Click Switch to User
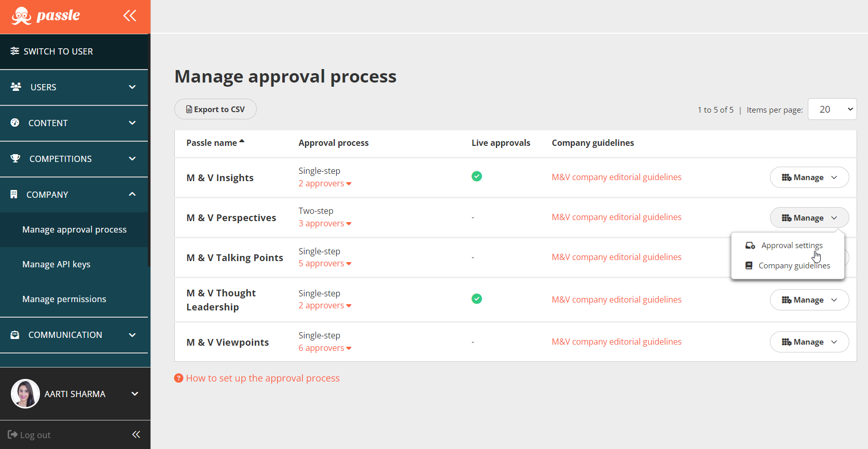The image size is (868, 449). tap(74, 51)
